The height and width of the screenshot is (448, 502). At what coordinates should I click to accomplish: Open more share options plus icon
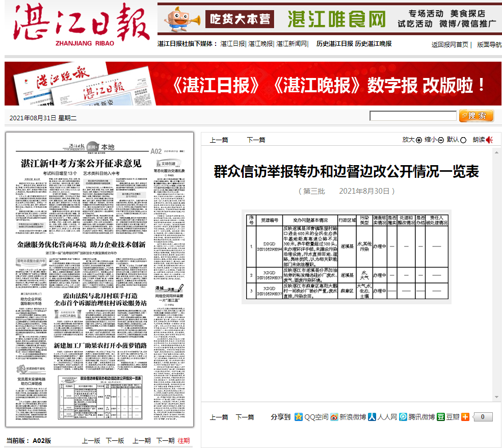[465, 417]
